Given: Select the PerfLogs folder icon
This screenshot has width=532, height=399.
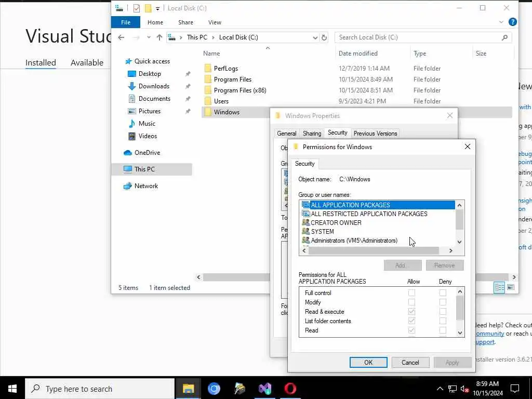Looking at the screenshot, I should (208, 68).
